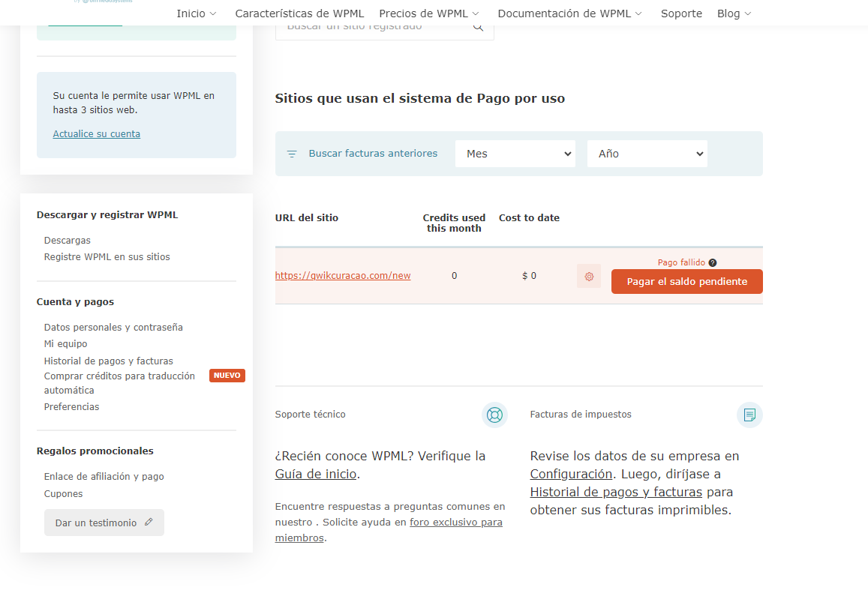Click the pencil icon on Dar un testimonio

[x=149, y=522]
